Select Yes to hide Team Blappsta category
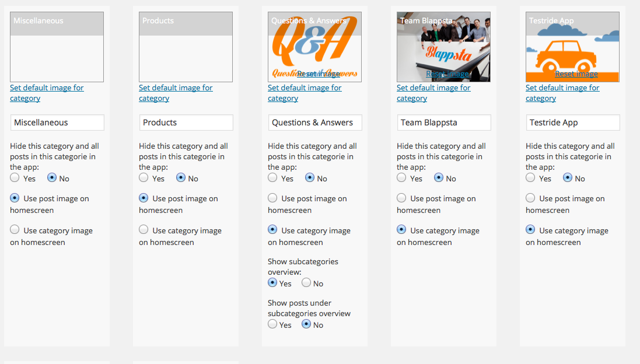The height and width of the screenshot is (364, 640). click(401, 177)
